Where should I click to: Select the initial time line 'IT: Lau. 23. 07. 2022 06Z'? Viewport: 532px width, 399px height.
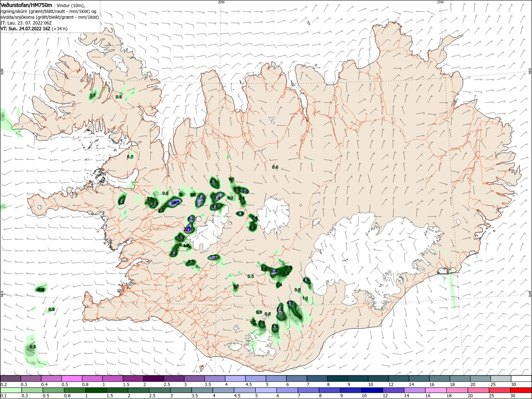[x=26, y=23]
